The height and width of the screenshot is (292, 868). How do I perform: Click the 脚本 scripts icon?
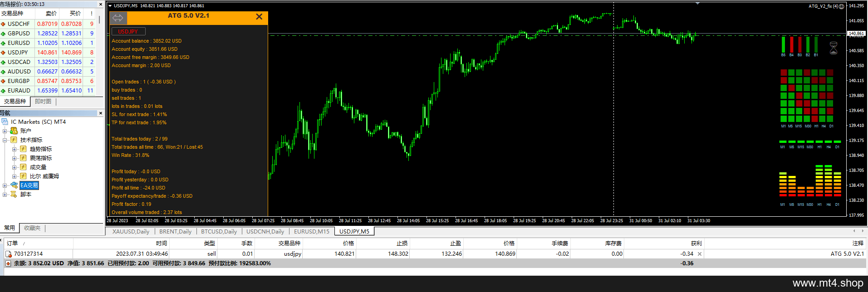pyautogui.click(x=14, y=194)
